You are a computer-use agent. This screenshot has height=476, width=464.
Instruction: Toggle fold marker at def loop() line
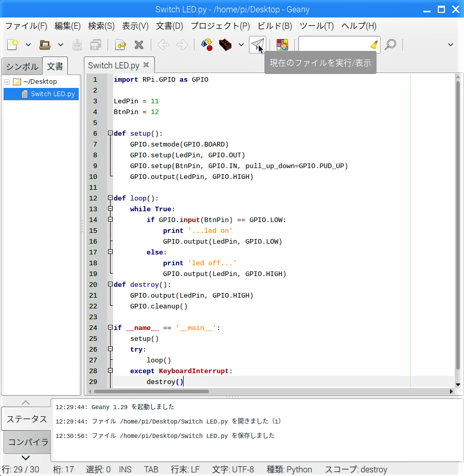tap(110, 198)
